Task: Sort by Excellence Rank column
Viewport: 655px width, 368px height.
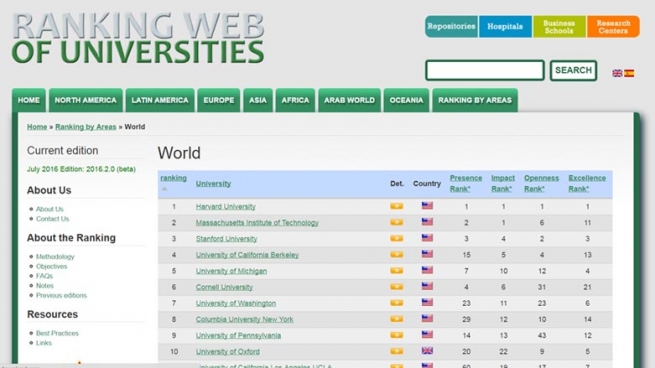Action: [586, 183]
